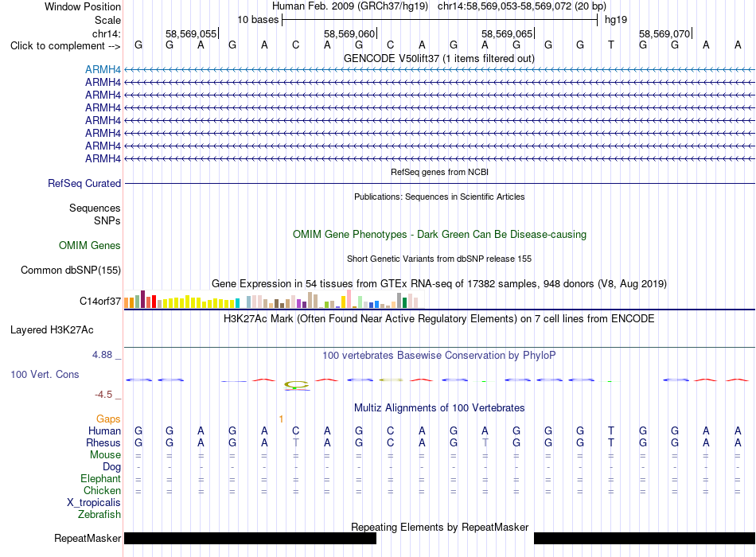The height and width of the screenshot is (557, 756).
Task: Click the orange gap count '1' in Gaps row
Action: pyautogui.click(x=281, y=419)
